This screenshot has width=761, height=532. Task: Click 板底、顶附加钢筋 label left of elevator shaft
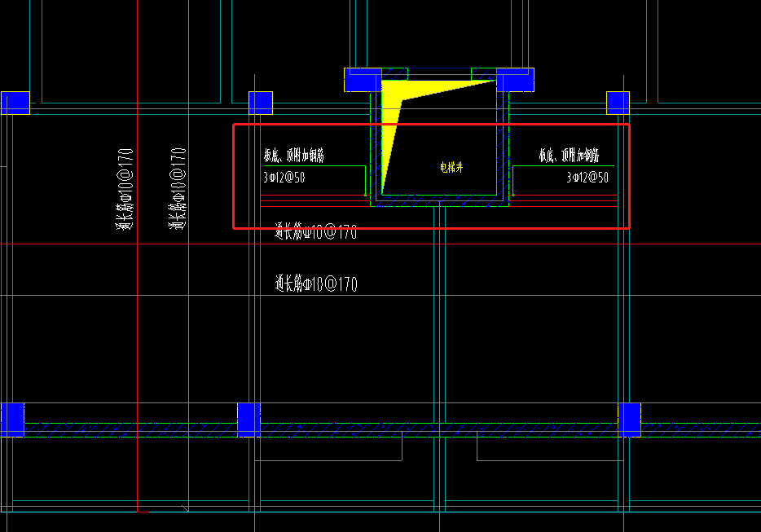pyautogui.click(x=293, y=156)
